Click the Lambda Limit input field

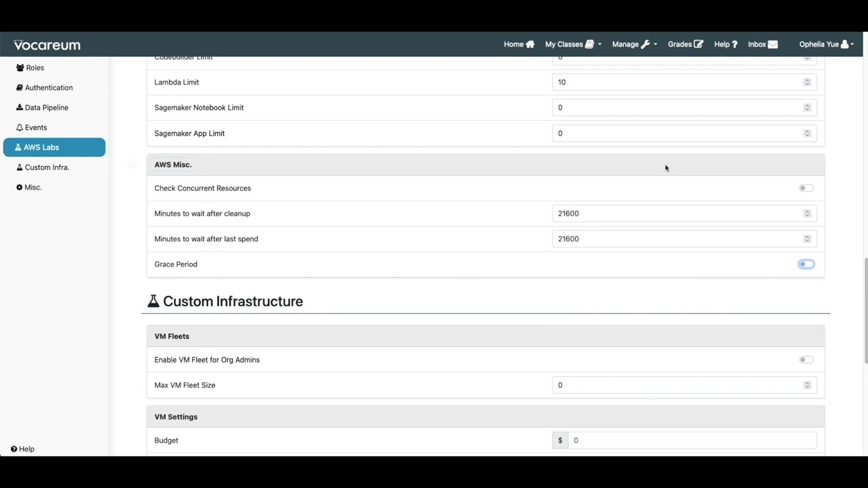(678, 82)
